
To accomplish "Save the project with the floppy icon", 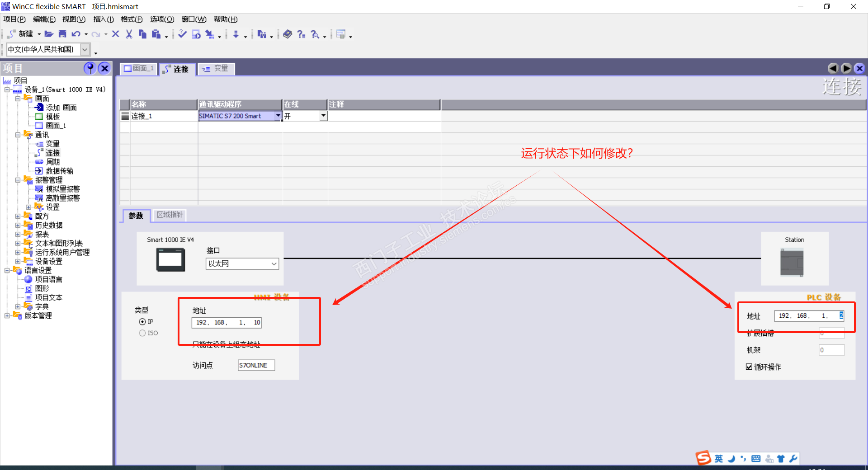I will click(62, 34).
